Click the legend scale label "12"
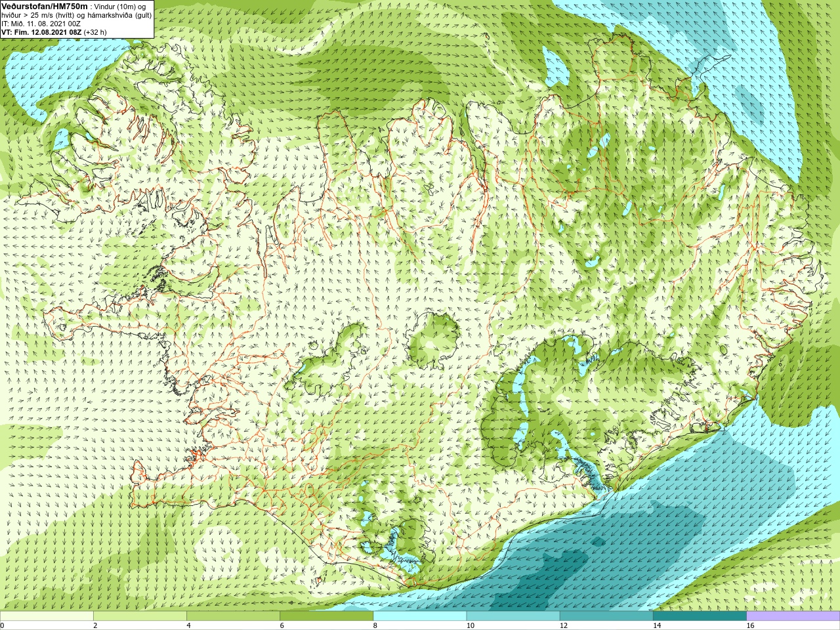 coord(563,625)
